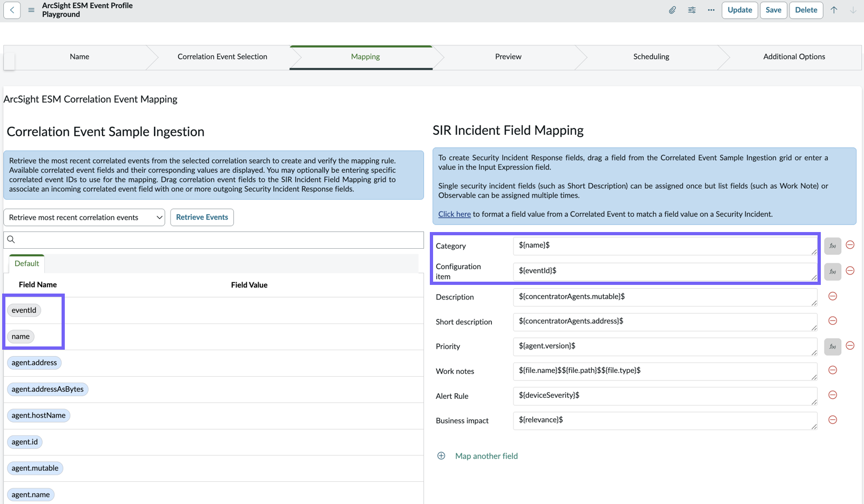The image size is (864, 504).
Task: Open the function editor for Priority row
Action: pyautogui.click(x=833, y=346)
